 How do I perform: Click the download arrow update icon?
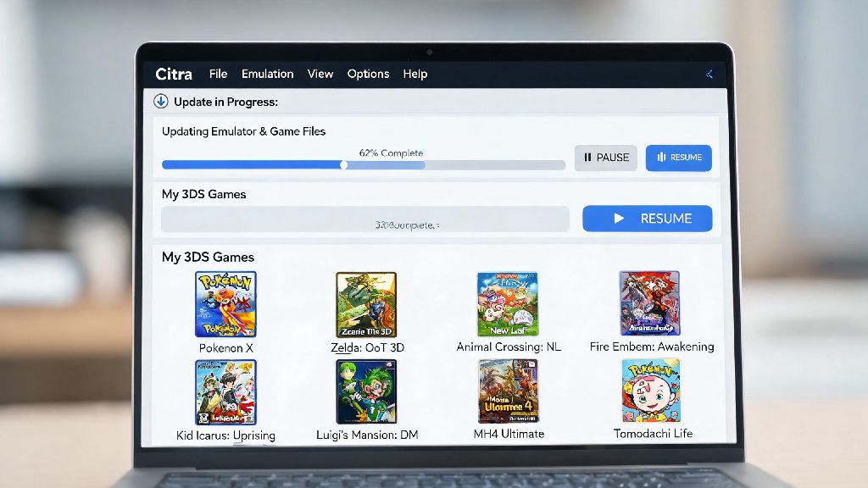coord(161,102)
